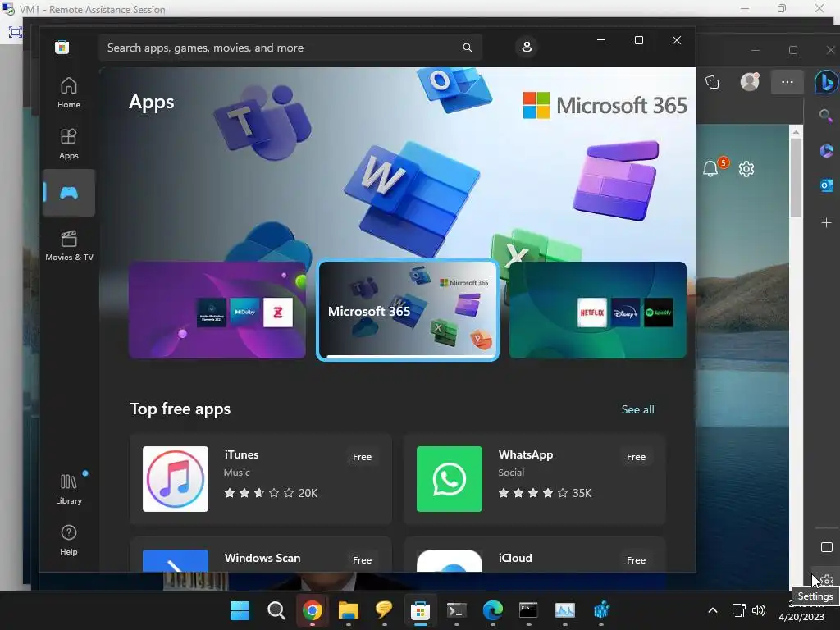Click the Microsoft 365 logo on hero banner
Image resolution: width=840 pixels, height=630 pixels.
coord(605,105)
